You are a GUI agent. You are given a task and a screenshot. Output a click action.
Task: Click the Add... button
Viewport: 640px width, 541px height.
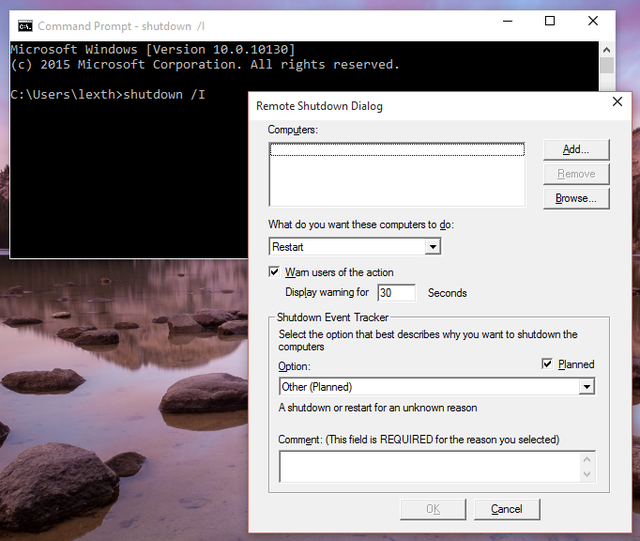tap(576, 149)
